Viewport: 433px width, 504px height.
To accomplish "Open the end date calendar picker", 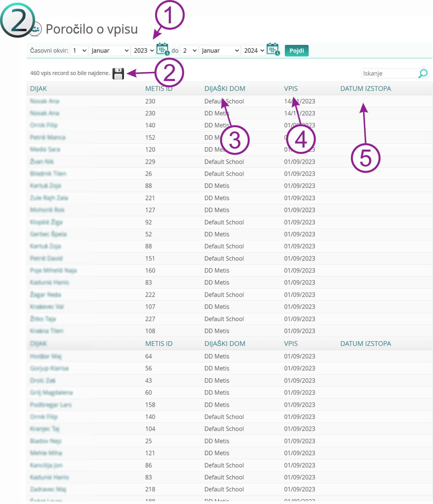I will pos(273,49).
